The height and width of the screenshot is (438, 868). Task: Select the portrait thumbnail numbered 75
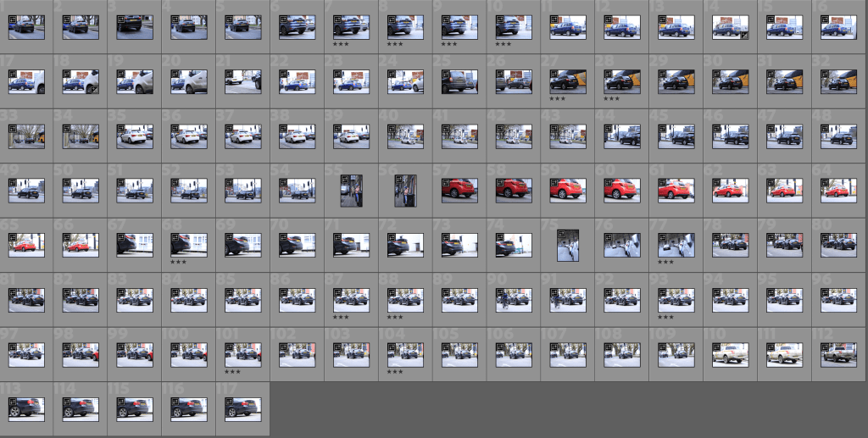coord(568,245)
